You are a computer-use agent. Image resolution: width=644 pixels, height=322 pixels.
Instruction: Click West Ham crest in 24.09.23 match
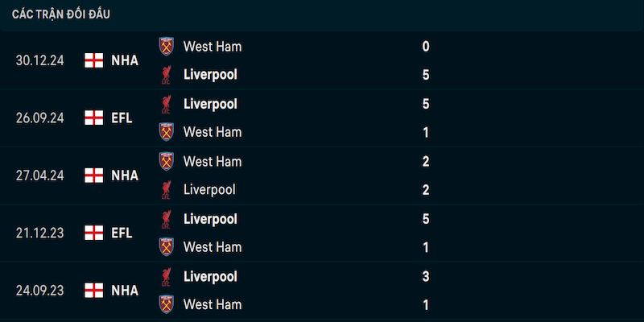167,305
